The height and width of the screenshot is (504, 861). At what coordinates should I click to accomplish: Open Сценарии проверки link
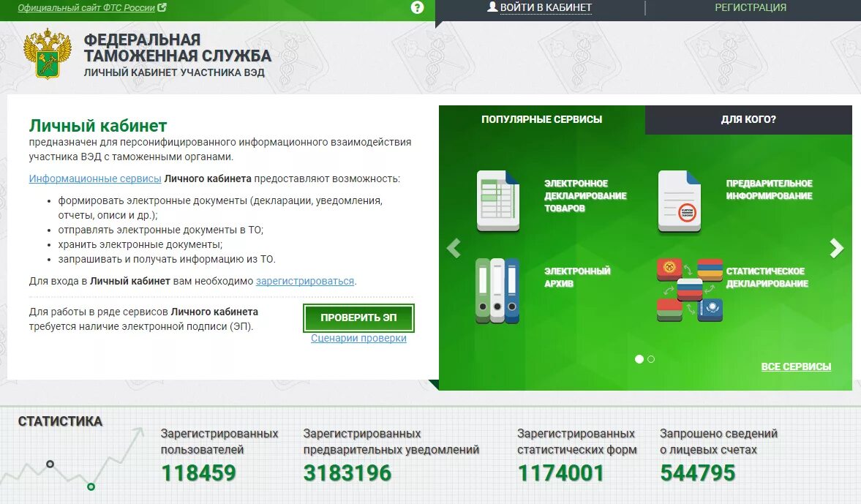pos(358,338)
